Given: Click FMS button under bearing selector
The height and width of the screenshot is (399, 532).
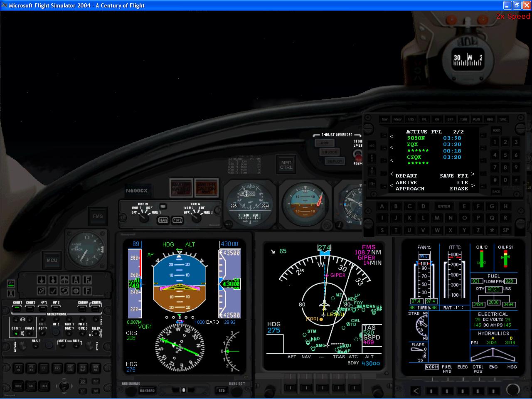Looking at the screenshot, I should pyautogui.click(x=177, y=220).
